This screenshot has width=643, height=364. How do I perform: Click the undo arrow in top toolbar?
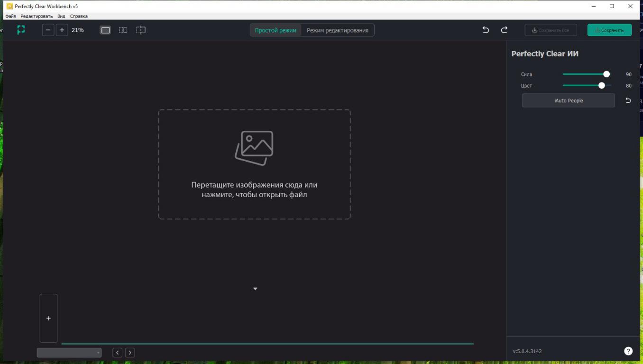[486, 30]
